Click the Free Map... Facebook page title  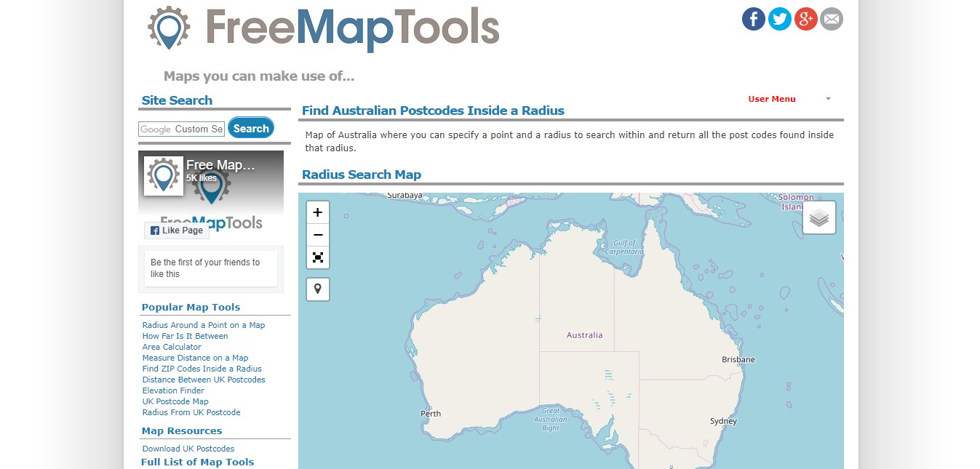point(220,165)
